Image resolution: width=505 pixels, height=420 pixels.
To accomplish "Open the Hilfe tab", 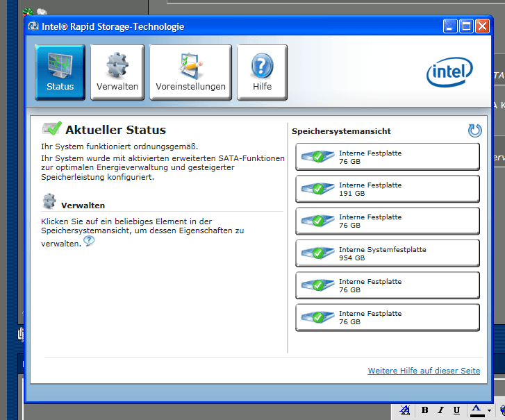I will coord(262,72).
